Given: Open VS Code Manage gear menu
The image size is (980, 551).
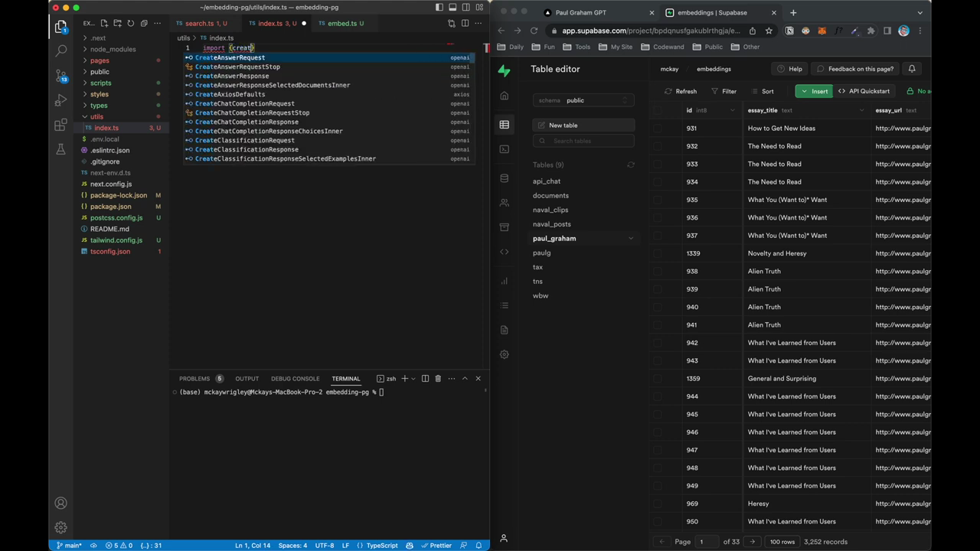Looking at the screenshot, I should (60, 527).
